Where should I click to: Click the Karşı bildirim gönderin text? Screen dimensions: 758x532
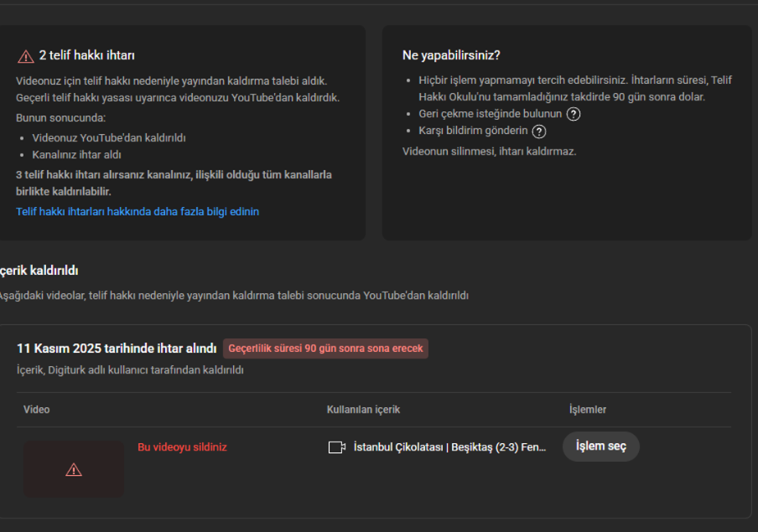click(x=473, y=131)
